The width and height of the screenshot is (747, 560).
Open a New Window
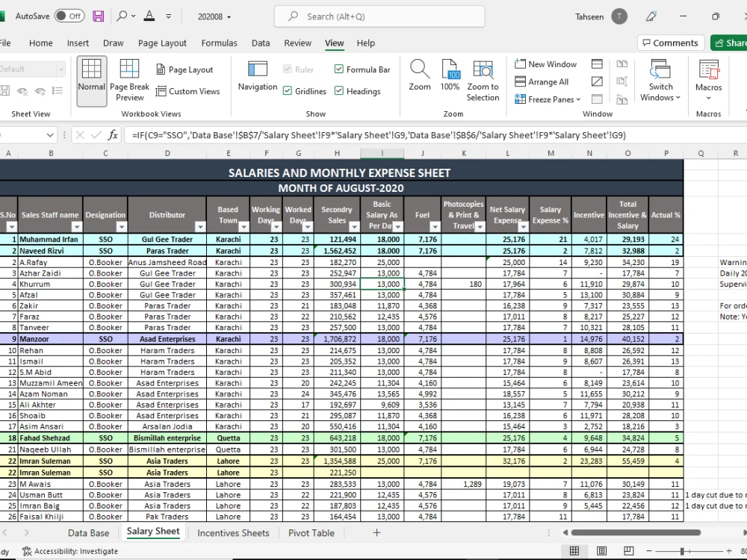546,63
